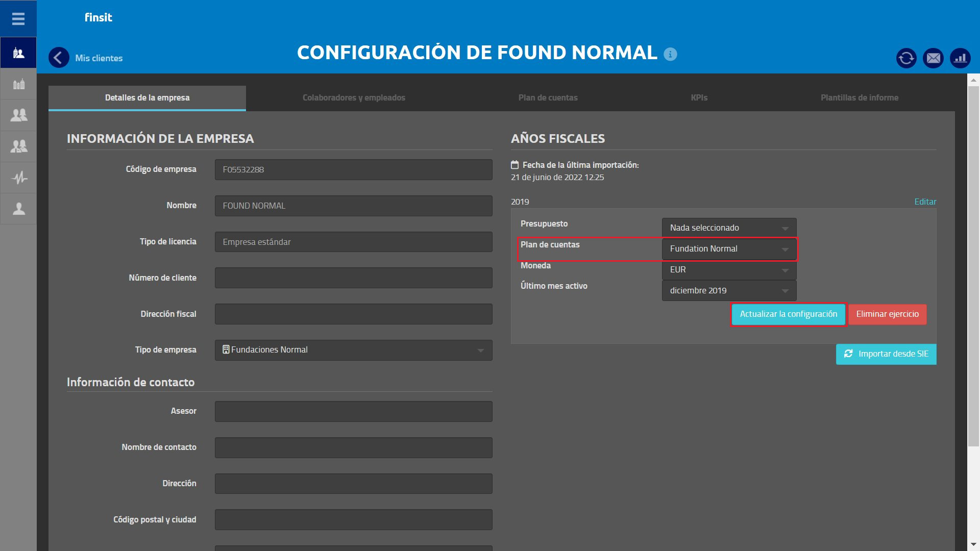Image resolution: width=980 pixels, height=551 pixels.
Task: Open the hamburger main menu
Action: click(x=18, y=19)
